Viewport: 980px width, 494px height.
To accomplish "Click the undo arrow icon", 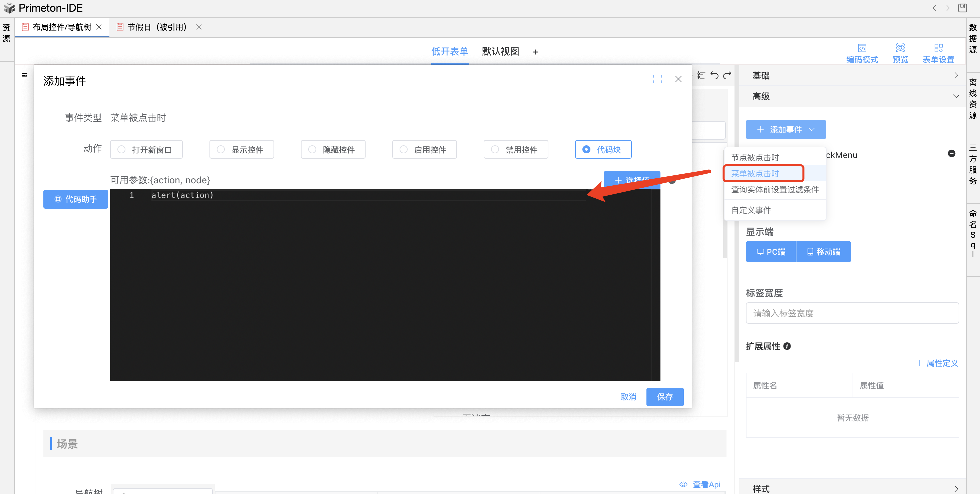I will pyautogui.click(x=714, y=75).
